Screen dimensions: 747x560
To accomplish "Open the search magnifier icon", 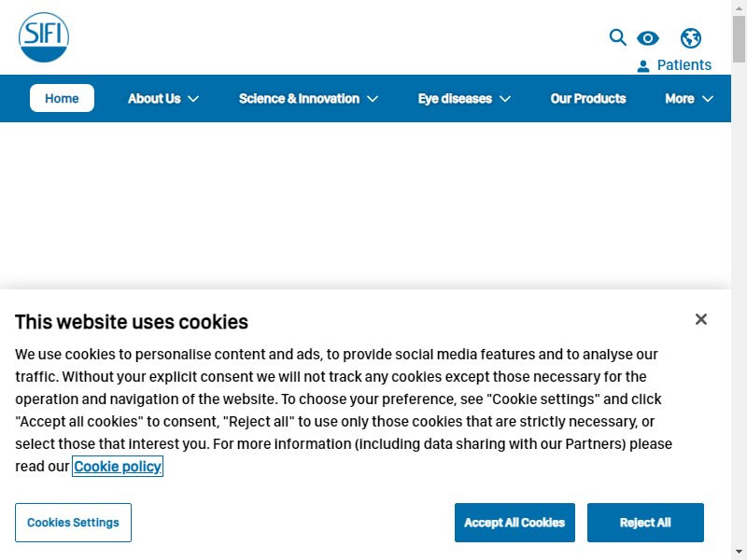I will click(618, 37).
